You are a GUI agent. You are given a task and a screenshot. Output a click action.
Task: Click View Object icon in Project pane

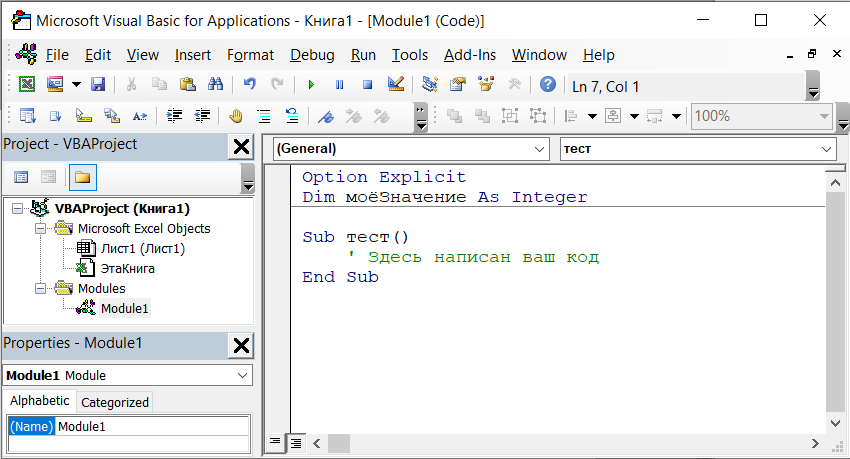(49, 177)
